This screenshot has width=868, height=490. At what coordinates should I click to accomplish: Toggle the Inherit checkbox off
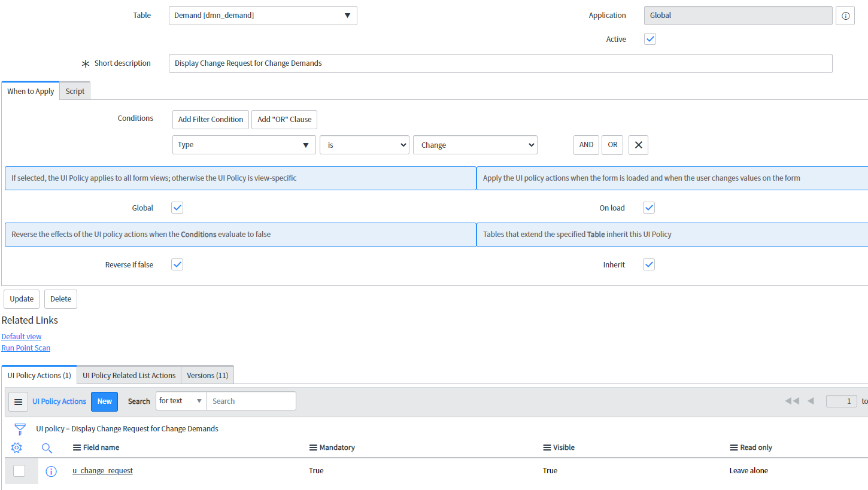[649, 264]
